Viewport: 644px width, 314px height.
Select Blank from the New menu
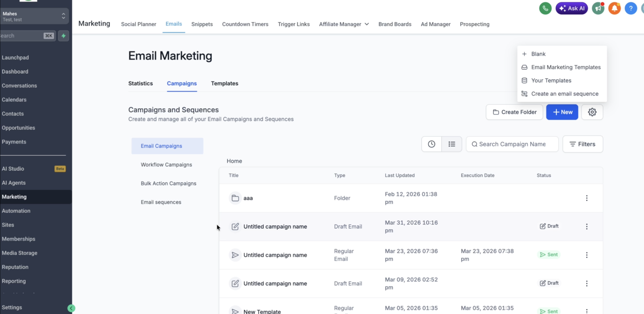point(538,54)
